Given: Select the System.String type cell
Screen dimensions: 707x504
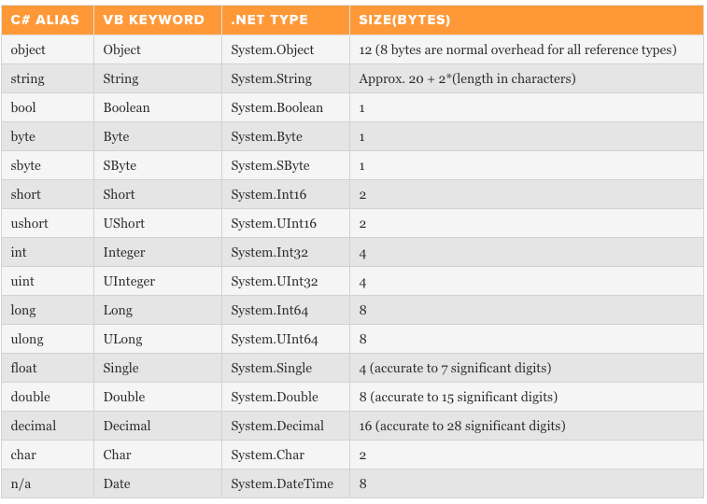Looking at the screenshot, I should [271, 78].
